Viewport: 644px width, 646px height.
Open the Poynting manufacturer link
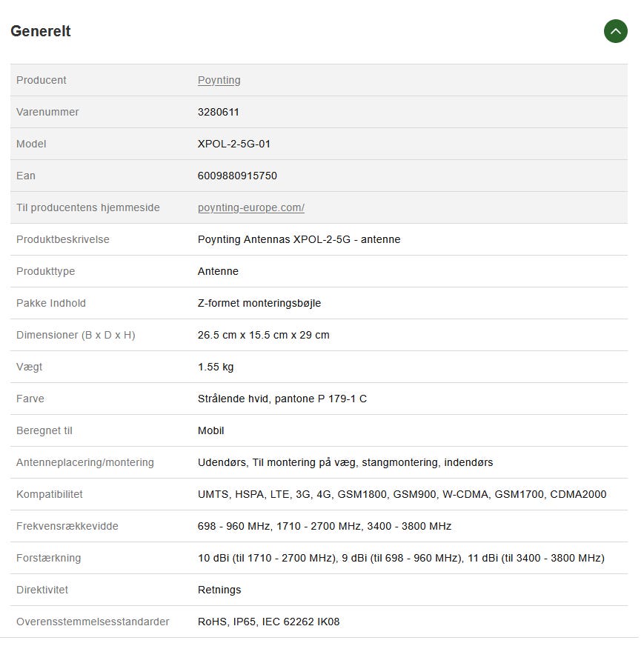pos(219,80)
